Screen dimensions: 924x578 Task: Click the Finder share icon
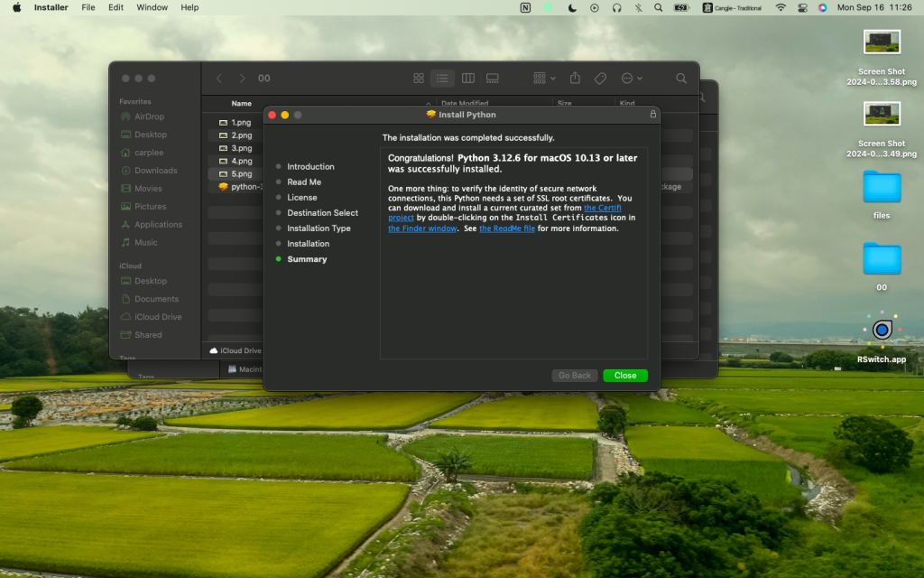coord(575,78)
